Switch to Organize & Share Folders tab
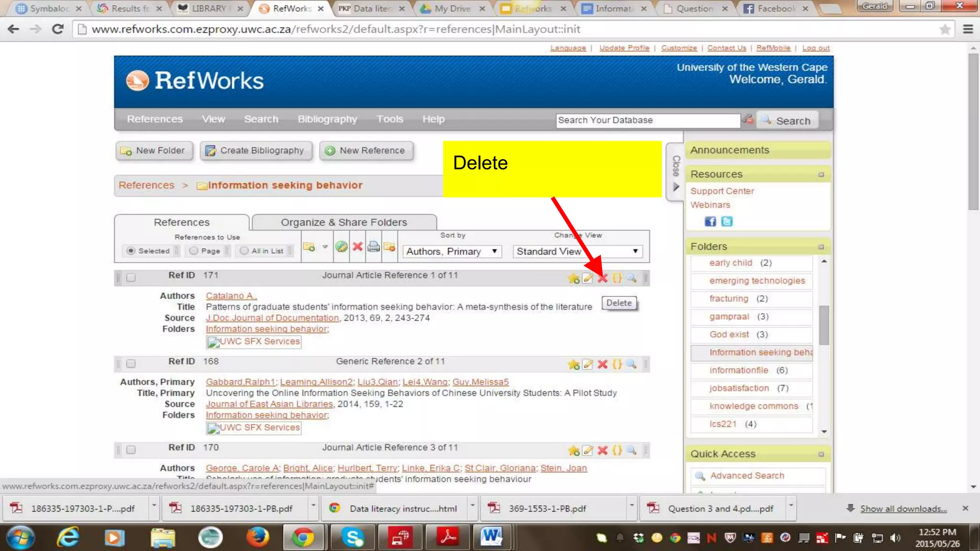 click(344, 222)
